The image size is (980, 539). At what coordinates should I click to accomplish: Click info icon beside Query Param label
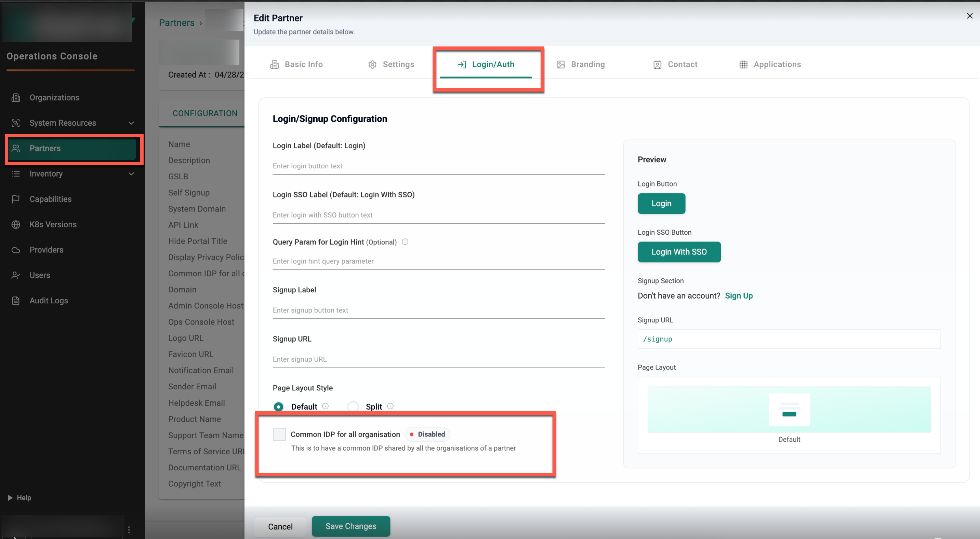(405, 242)
